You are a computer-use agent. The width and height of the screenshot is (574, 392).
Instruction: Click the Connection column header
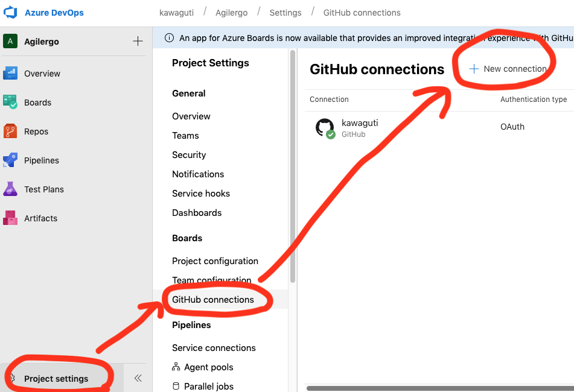pyautogui.click(x=329, y=100)
